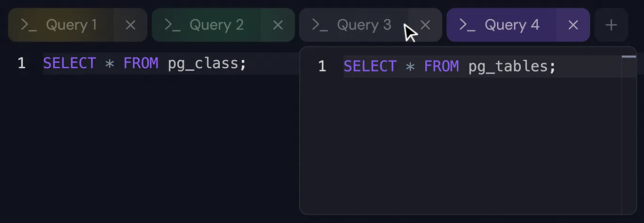644x223 pixels.
Task: Place cursor on SELECT keyword in pg_class query
Action: pos(69,63)
